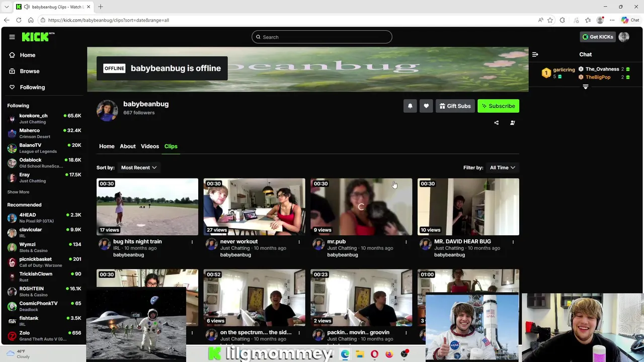The image size is (644, 362).
Task: Toggle notifications bell for babybeanbug
Action: (x=410, y=106)
